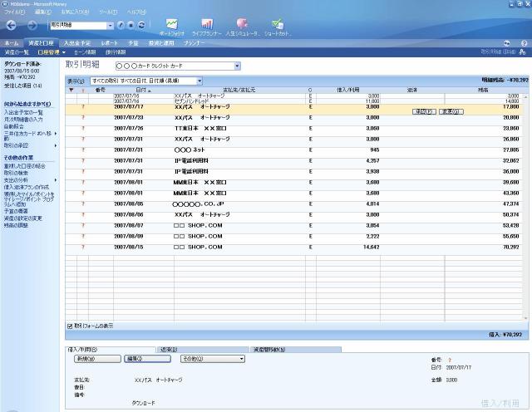Viewport: 532px width, 412px height.
Task: Switch to the 入出金予定 tab
Action: pyautogui.click(x=77, y=43)
